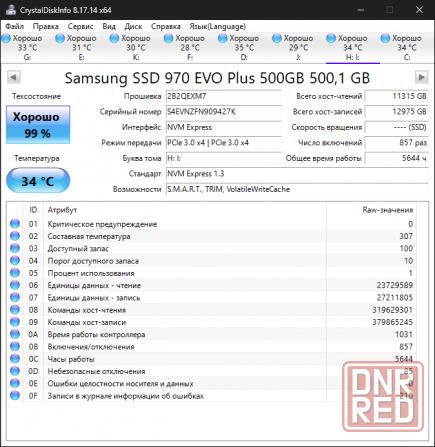Open the Справка menu
This screenshot has height=447, width=435.
click(166, 26)
